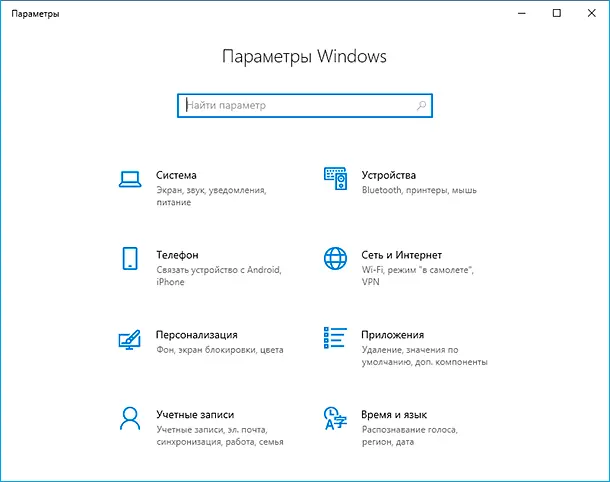Click the text Wi-Fi, режим "в самолете", VPN

click(418, 276)
